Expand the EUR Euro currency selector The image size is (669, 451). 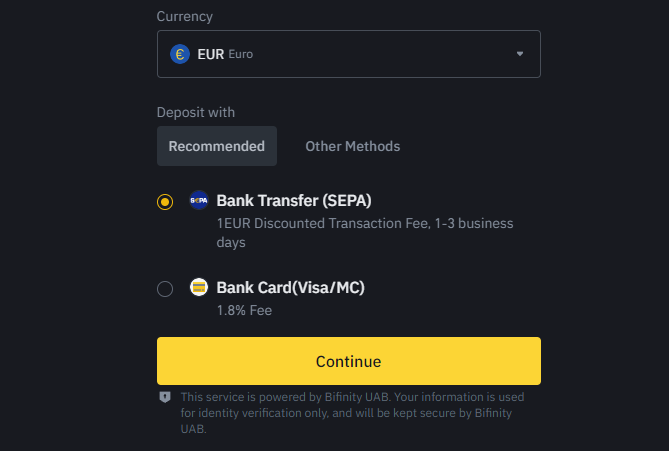click(349, 54)
